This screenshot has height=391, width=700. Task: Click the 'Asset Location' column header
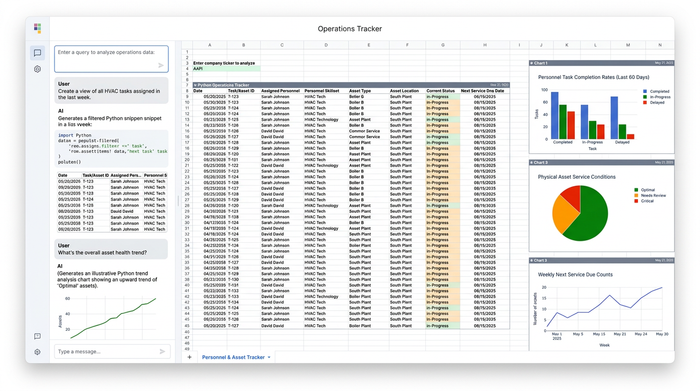click(x=404, y=91)
